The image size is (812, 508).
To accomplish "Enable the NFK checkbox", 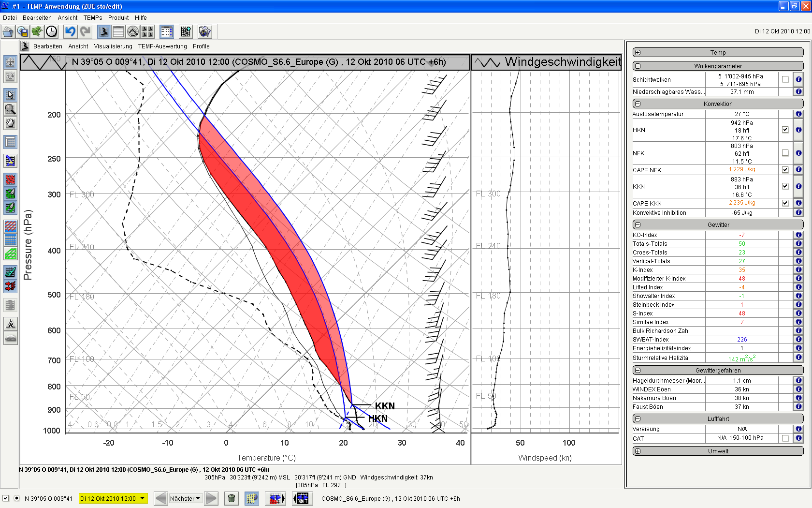I will point(785,153).
